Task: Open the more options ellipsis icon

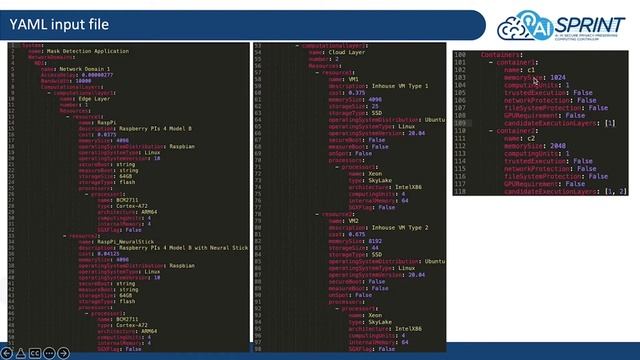Action: coord(49,353)
